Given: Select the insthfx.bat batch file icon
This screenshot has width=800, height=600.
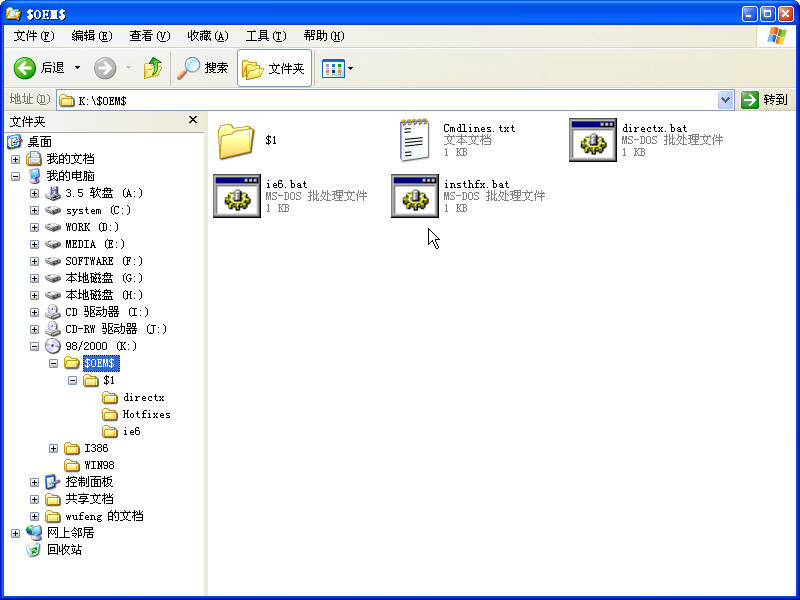Looking at the screenshot, I should coord(414,195).
